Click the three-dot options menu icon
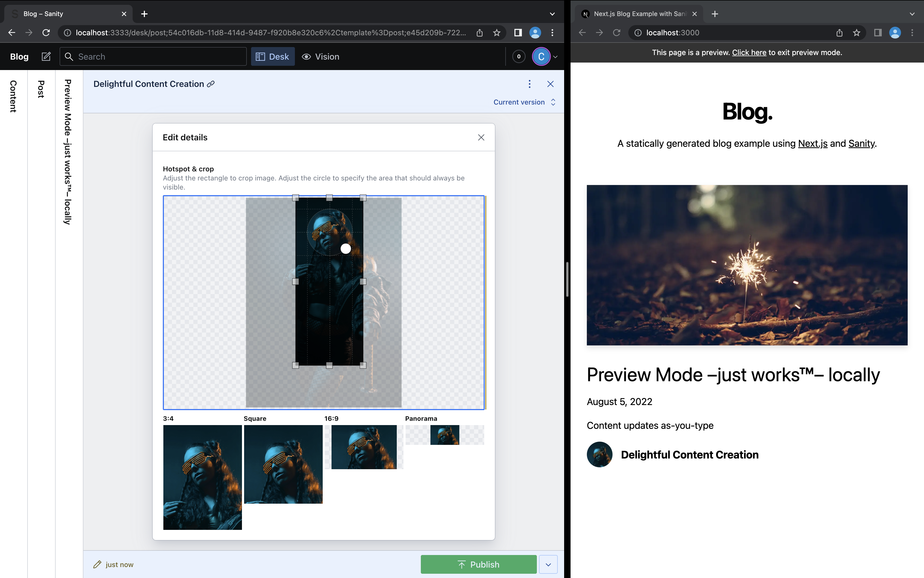 [529, 84]
